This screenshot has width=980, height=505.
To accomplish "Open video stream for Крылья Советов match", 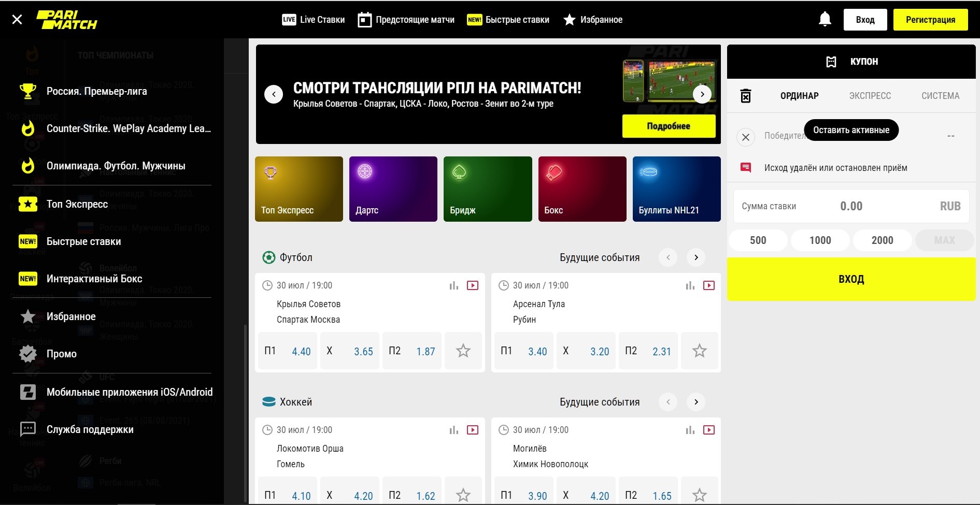I will click(x=473, y=285).
